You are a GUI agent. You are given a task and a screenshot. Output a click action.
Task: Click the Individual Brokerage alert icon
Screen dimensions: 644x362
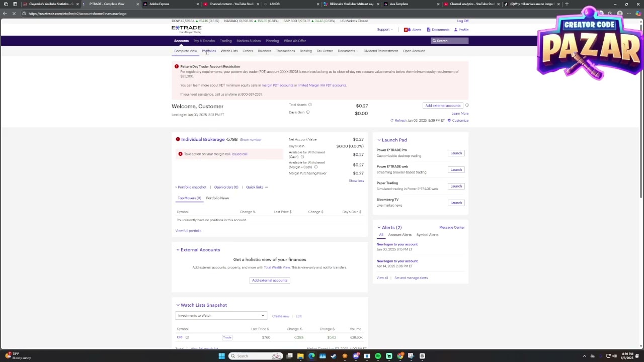[x=178, y=139]
